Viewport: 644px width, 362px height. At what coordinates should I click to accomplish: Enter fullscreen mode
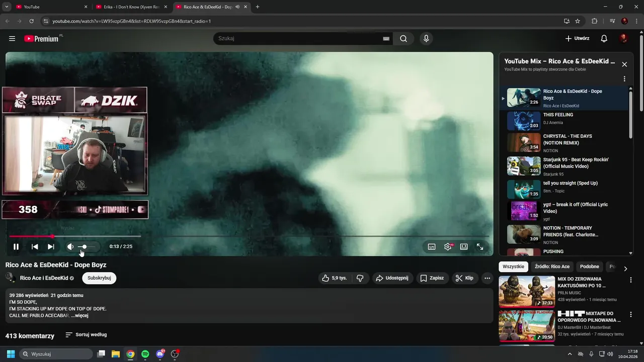pos(480,247)
